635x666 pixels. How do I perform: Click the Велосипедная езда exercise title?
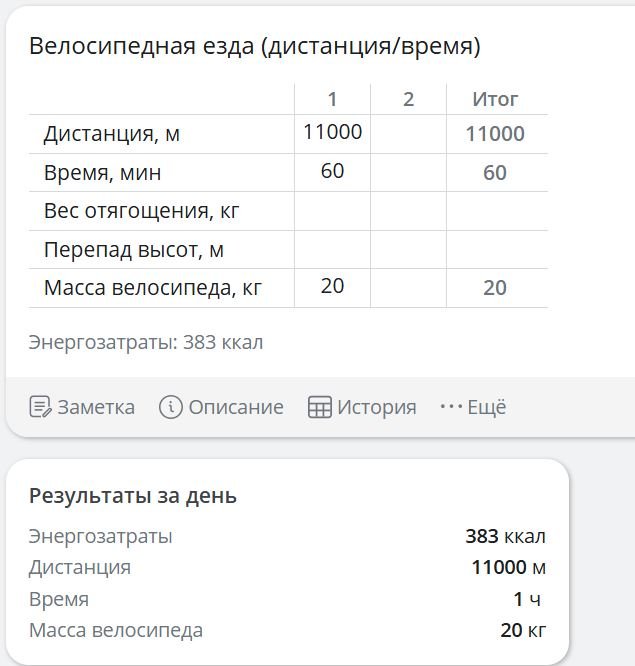[x=254, y=46]
